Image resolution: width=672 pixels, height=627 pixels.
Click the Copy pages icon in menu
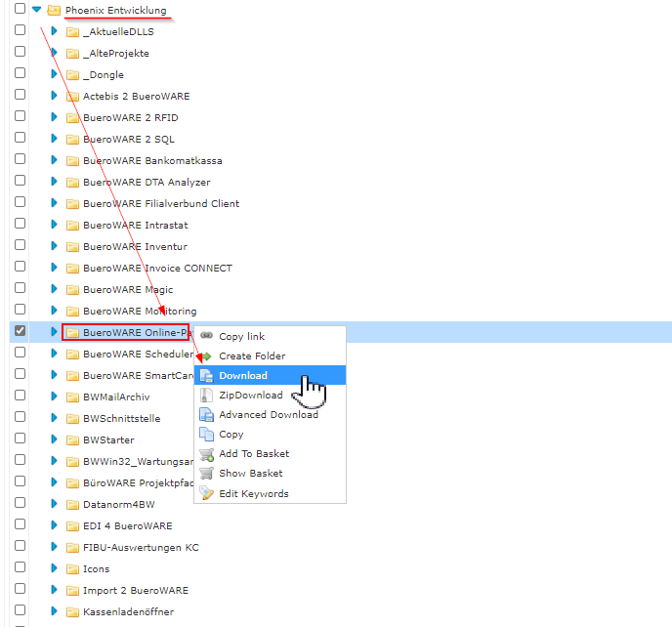(x=206, y=435)
